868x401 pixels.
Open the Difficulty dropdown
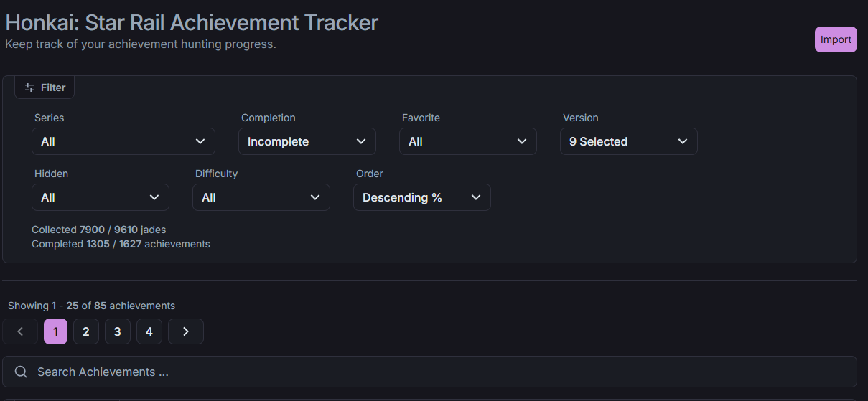click(261, 197)
